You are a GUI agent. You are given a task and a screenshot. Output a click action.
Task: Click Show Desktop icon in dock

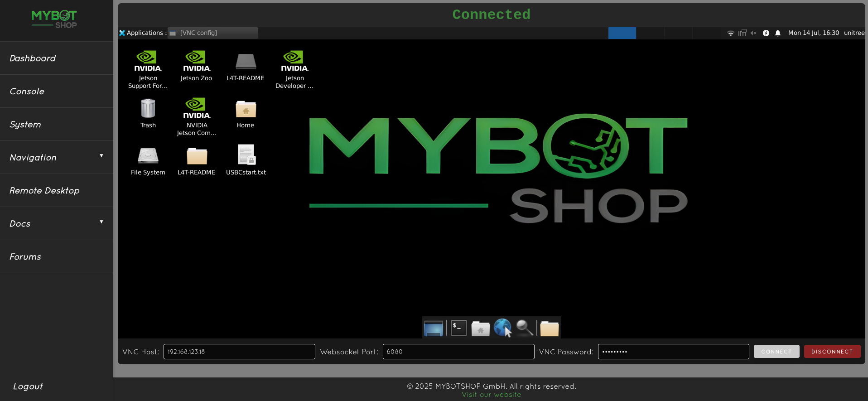(x=434, y=328)
